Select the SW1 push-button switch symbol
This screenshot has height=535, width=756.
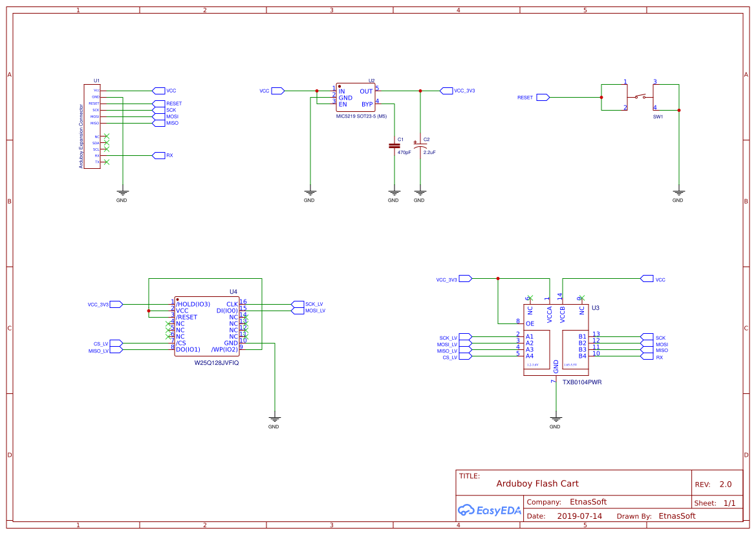pyautogui.click(x=640, y=98)
